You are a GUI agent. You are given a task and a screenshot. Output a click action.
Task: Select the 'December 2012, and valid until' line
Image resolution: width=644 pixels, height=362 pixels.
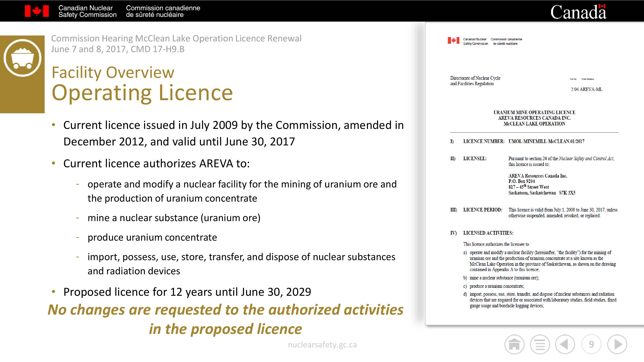tap(179, 141)
